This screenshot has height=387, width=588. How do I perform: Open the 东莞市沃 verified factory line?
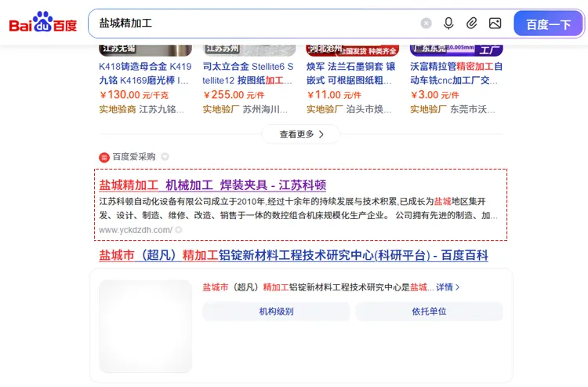pyautogui.click(x=452, y=109)
